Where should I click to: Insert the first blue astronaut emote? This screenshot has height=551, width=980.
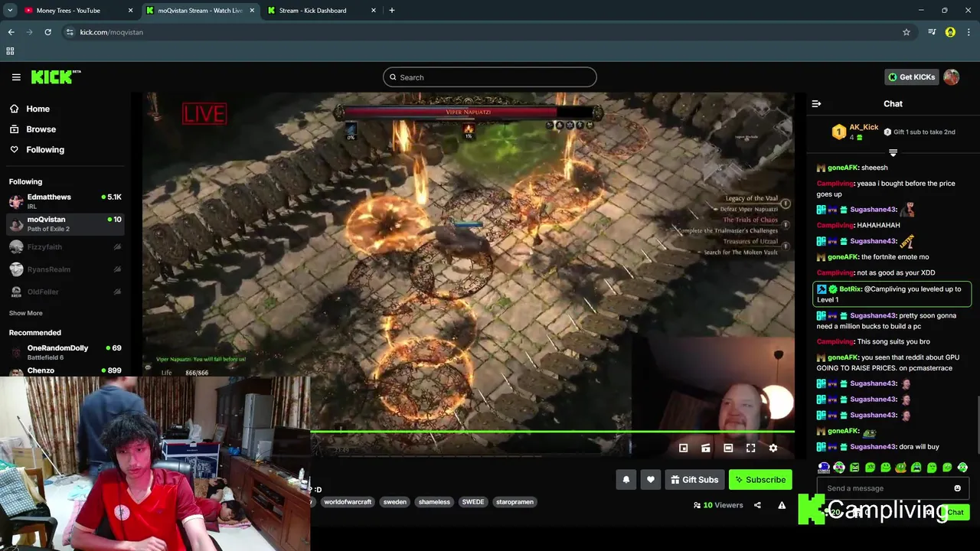[x=824, y=468]
